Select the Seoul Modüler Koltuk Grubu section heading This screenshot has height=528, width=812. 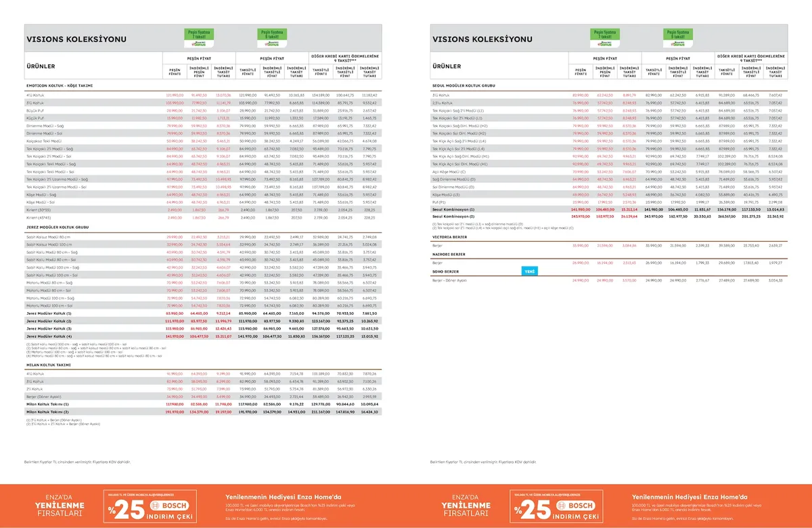(464, 86)
